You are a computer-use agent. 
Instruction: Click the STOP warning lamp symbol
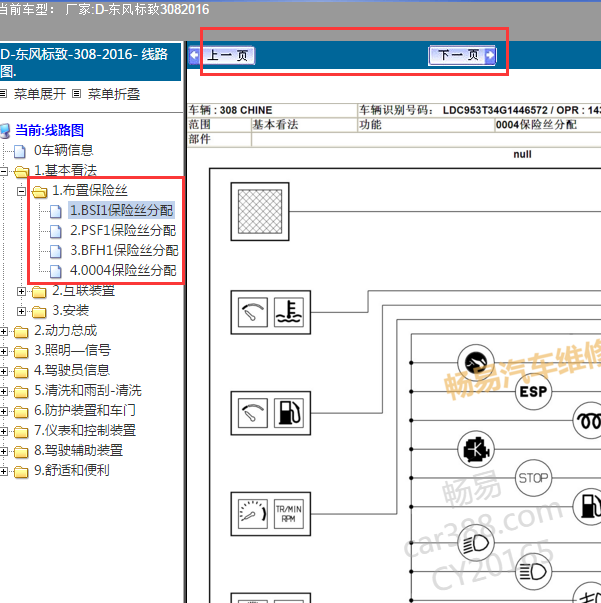coord(533,478)
